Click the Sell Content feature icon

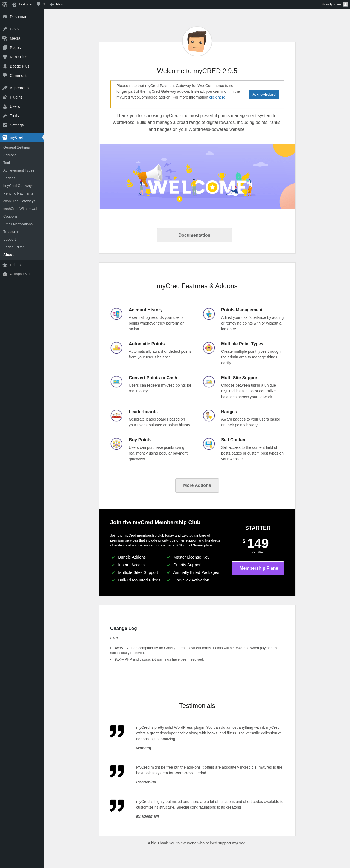[209, 444]
